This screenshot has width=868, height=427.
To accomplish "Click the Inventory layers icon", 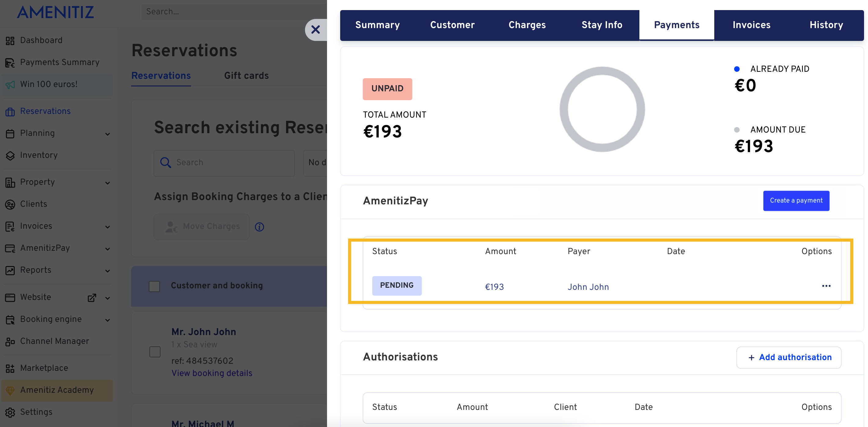I will tap(10, 155).
